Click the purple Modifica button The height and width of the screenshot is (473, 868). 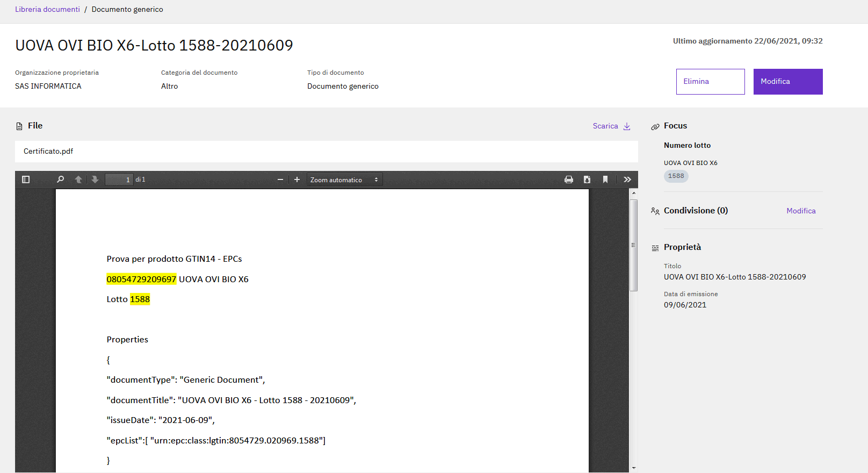pos(788,82)
